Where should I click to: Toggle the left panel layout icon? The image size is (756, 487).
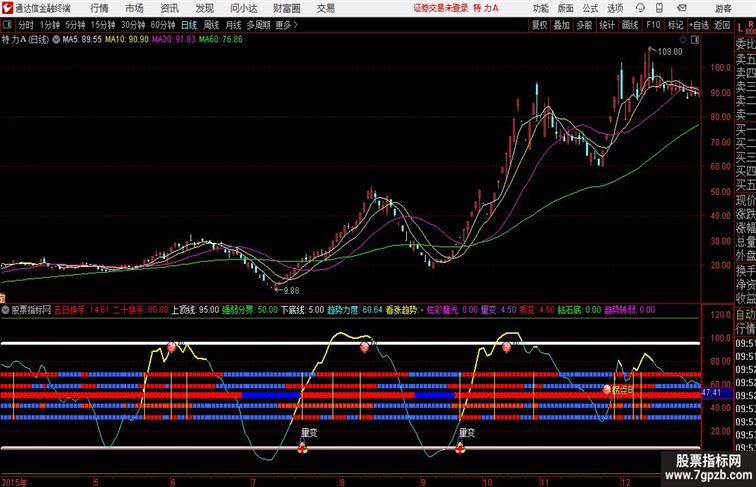[7, 25]
